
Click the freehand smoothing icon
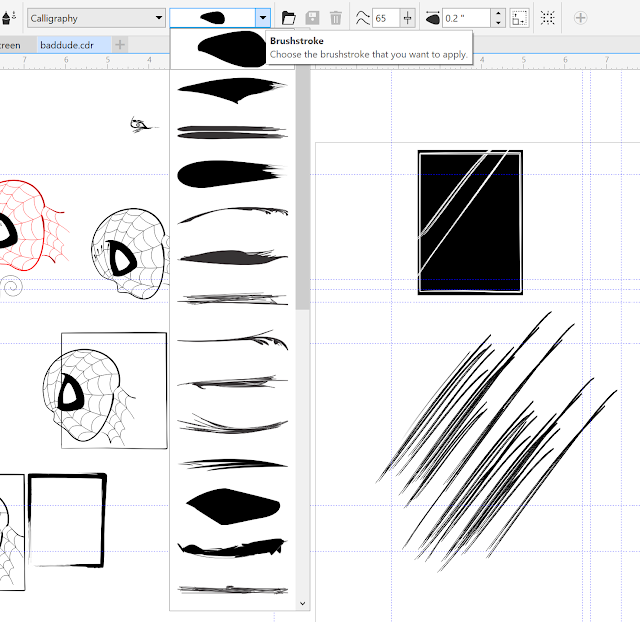point(362,18)
